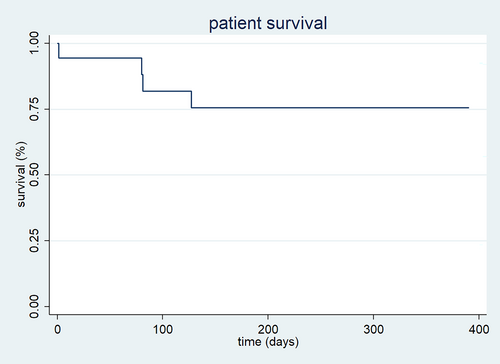Click the curve drop near day 80

pyautogui.click(x=142, y=74)
